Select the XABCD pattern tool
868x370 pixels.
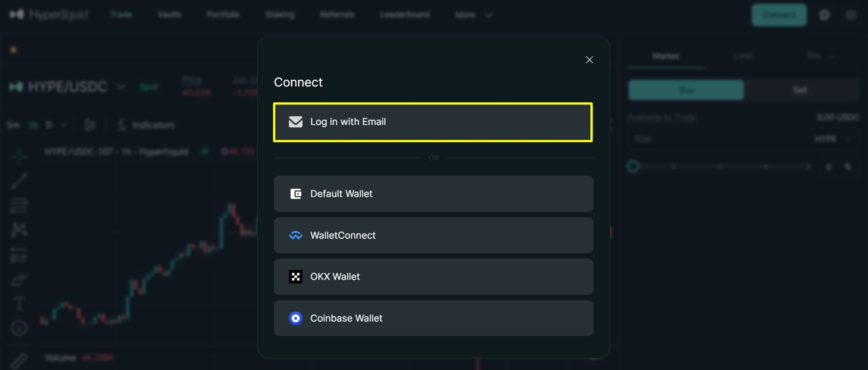[19, 229]
